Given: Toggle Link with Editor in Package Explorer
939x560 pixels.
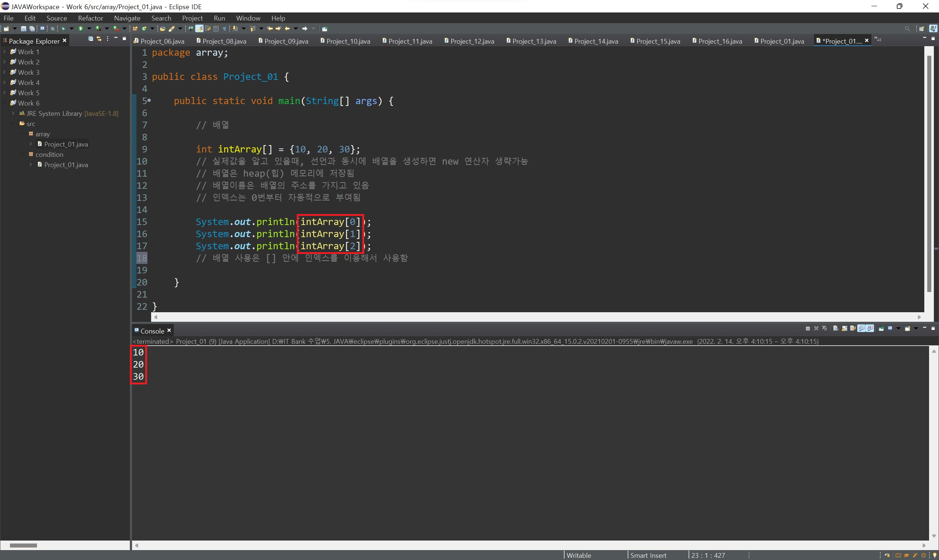Looking at the screenshot, I should click(99, 39).
